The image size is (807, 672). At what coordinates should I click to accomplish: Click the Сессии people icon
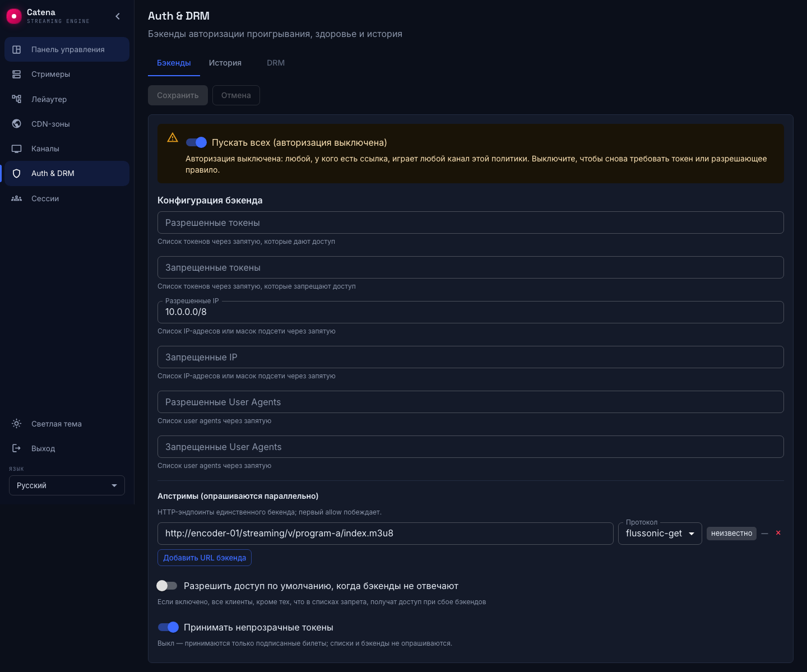point(17,198)
